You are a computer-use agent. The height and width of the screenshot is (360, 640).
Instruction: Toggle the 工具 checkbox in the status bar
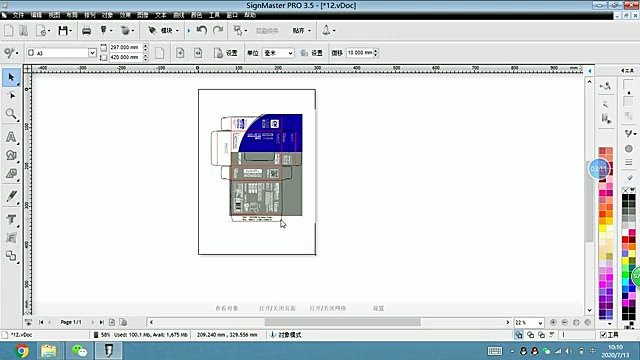tap(603, 335)
